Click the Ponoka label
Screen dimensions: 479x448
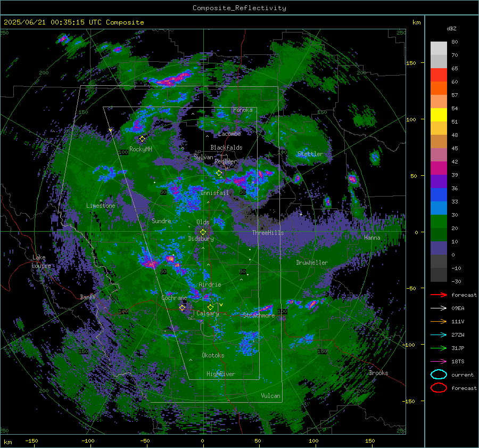tap(243, 110)
